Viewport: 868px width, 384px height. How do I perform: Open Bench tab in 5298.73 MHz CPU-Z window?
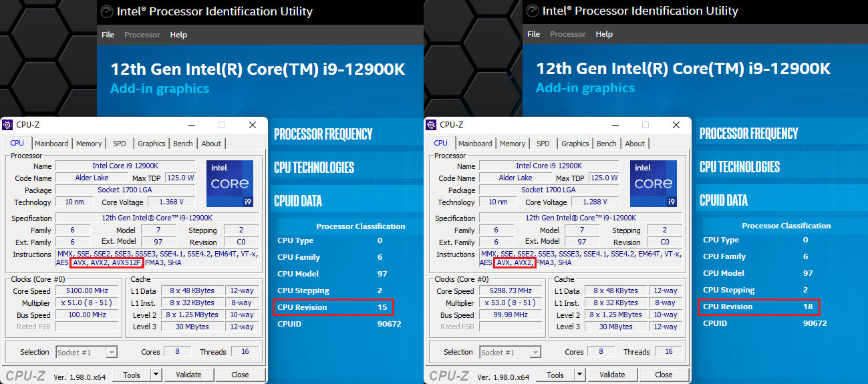point(607,144)
